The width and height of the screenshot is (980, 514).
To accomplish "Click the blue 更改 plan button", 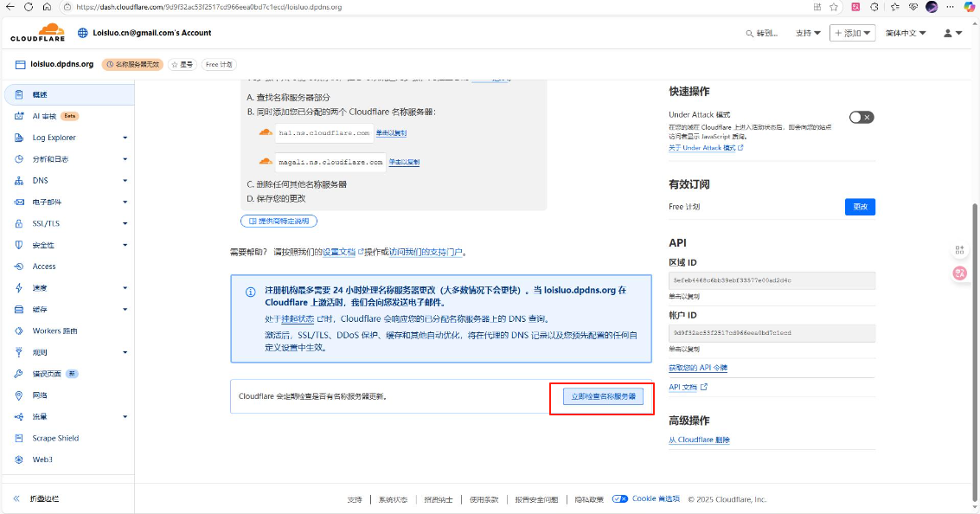I will [860, 207].
